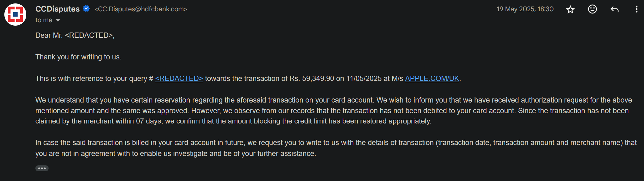644x181 pixels.
Task: Open the <REDACTED> query number link
Action: (x=179, y=78)
